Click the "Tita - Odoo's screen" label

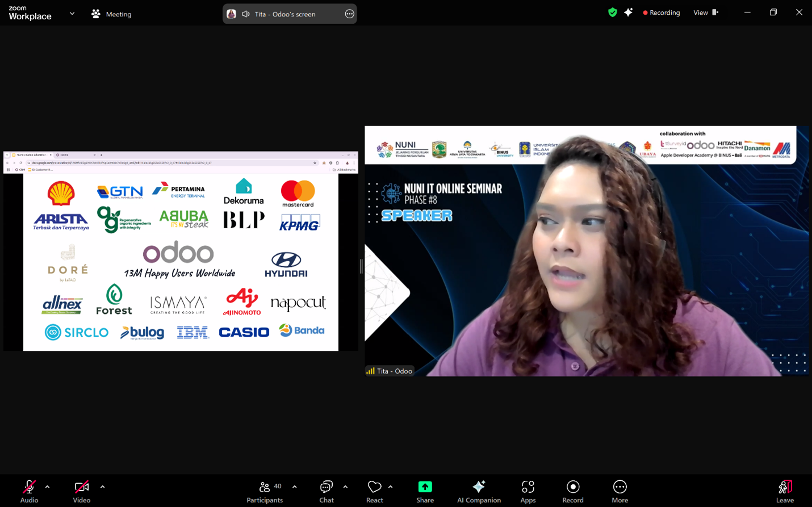pos(285,14)
